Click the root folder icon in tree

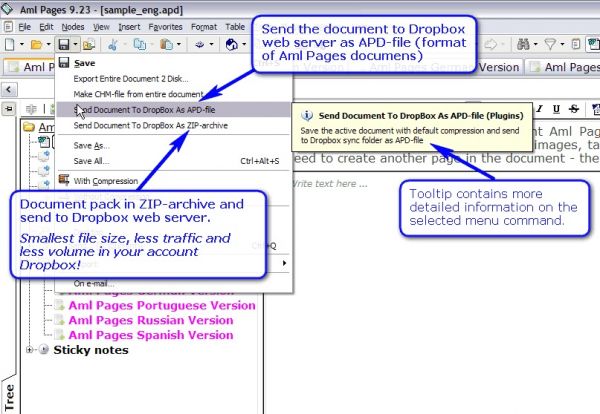click(29, 127)
